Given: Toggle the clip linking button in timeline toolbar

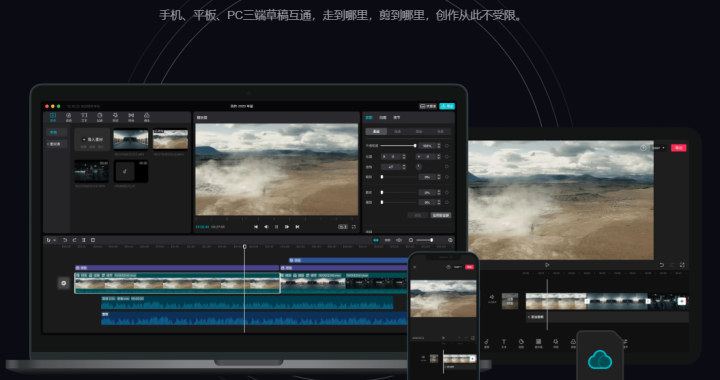Looking at the screenshot, I should (x=388, y=240).
